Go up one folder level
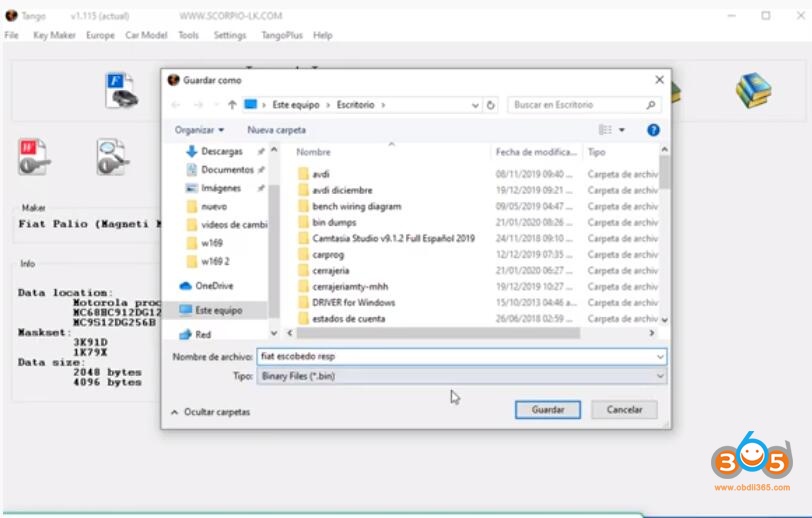This screenshot has width=812, height=518. (x=232, y=105)
